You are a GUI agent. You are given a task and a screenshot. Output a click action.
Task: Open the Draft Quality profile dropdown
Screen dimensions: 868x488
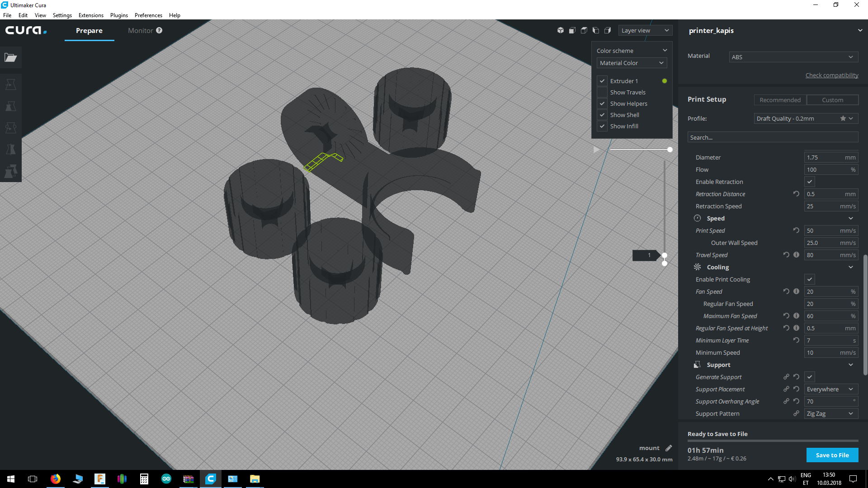coord(806,118)
